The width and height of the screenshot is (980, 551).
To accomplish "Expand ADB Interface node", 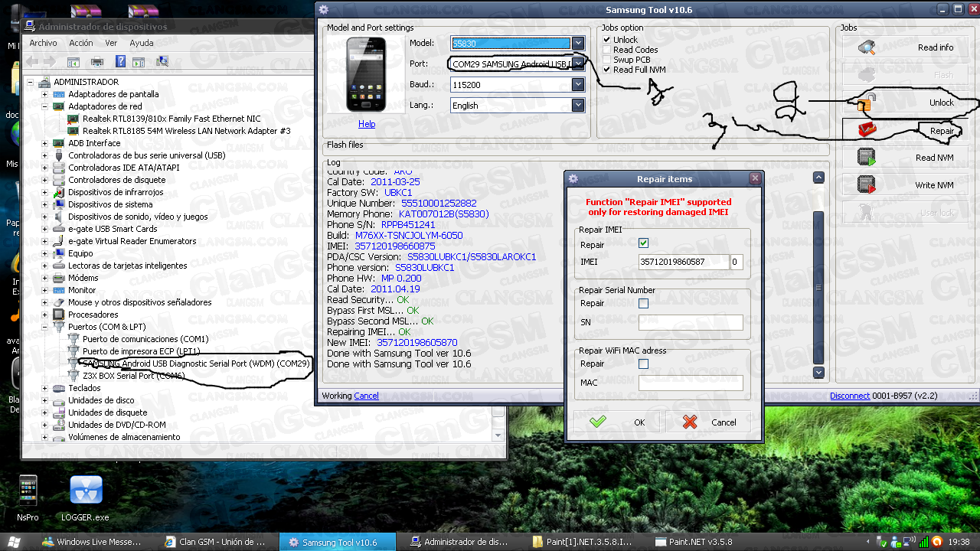I will 44,143.
